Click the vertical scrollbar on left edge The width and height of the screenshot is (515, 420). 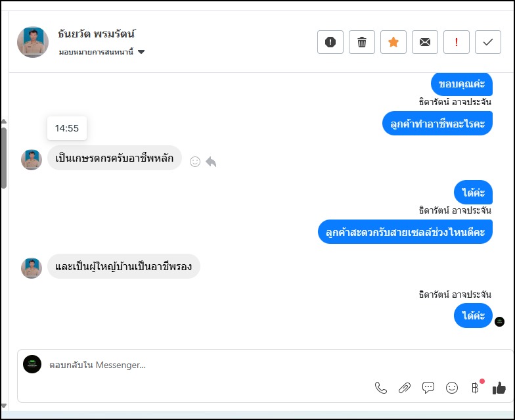3,158
